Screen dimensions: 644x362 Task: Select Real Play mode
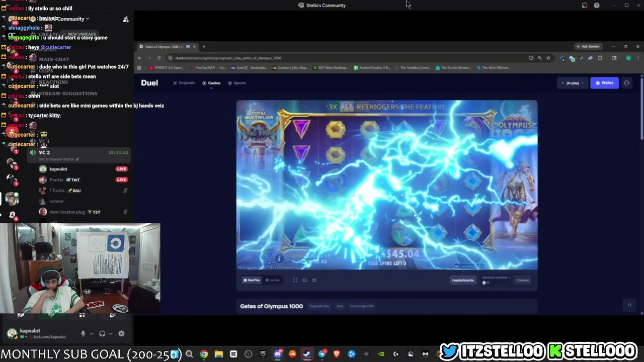(252, 280)
